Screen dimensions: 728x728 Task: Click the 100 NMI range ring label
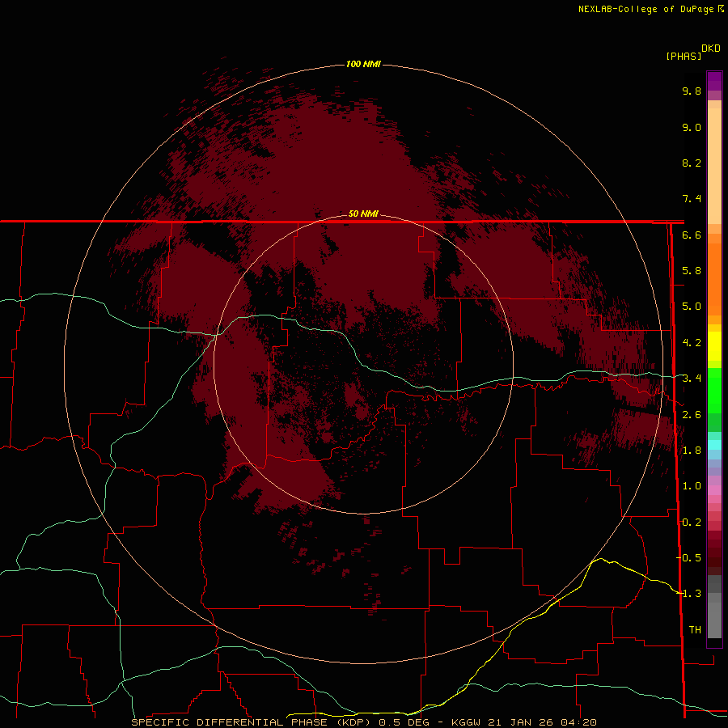(363, 64)
